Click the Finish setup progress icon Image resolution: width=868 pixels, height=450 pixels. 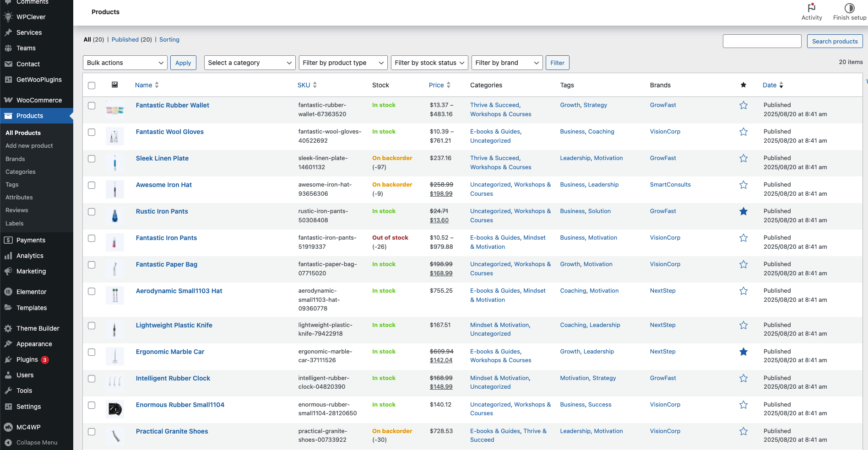(849, 8)
